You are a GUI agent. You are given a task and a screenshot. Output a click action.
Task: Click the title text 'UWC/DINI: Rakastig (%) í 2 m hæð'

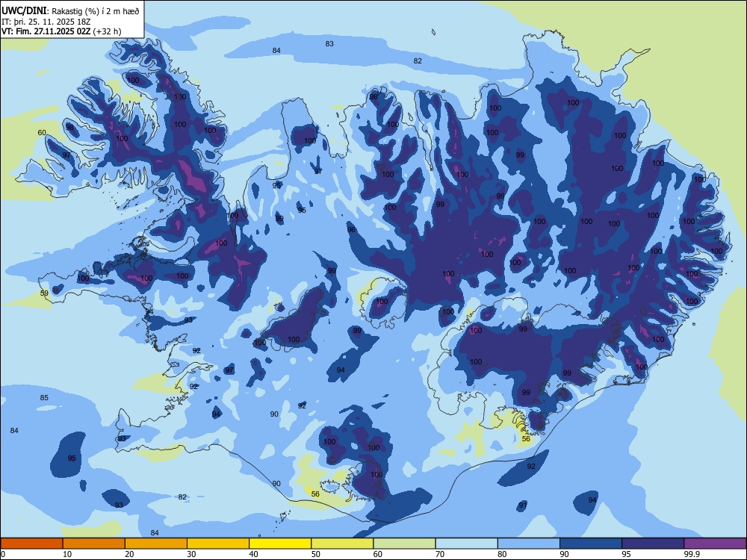pos(70,10)
